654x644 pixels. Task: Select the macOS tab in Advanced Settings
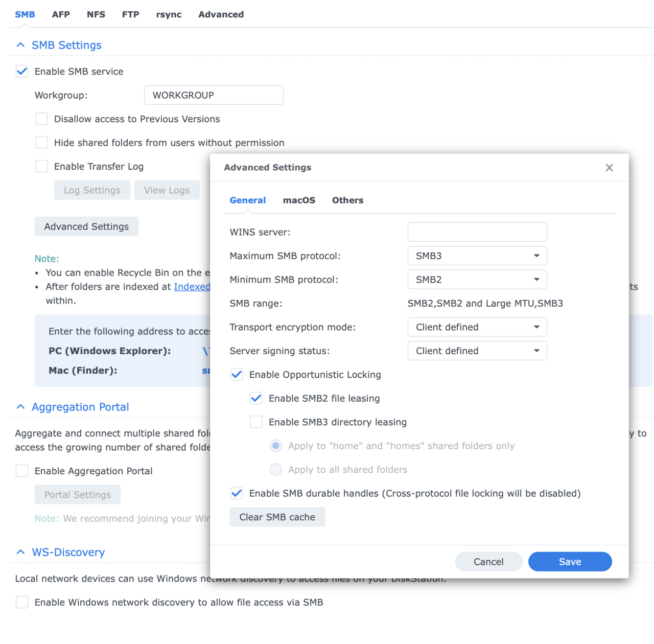click(299, 200)
